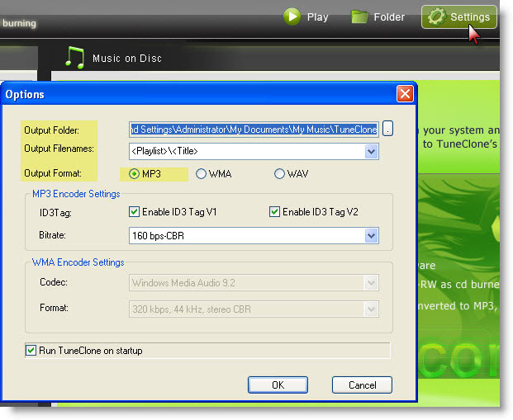Viewport: 513px width, 420px height.
Task: Open the Bitrate dropdown
Action: (x=371, y=236)
